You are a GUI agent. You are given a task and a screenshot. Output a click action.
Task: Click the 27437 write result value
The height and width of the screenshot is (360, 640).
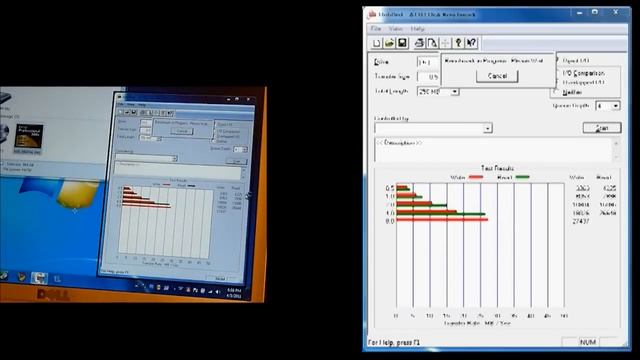pyautogui.click(x=581, y=221)
